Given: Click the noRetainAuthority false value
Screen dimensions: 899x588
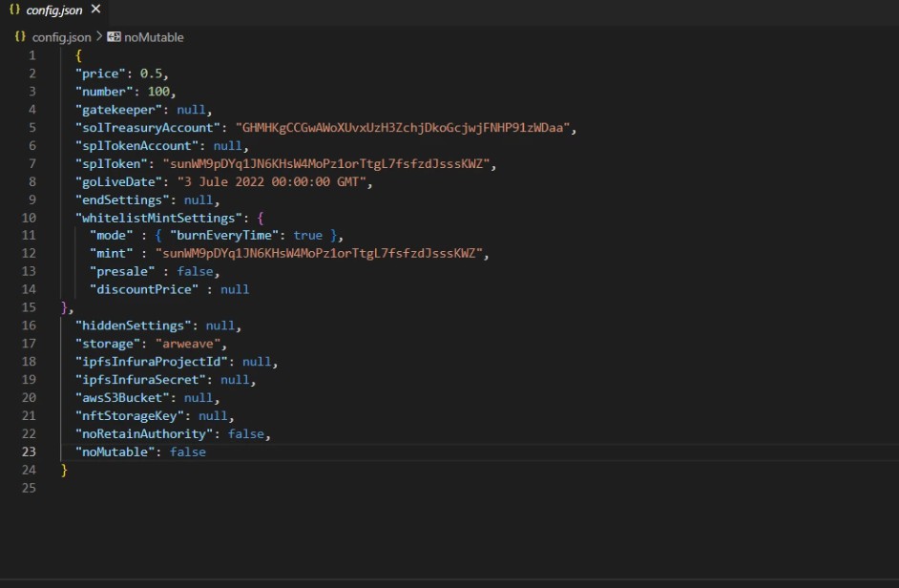Looking at the screenshot, I should (246, 434).
